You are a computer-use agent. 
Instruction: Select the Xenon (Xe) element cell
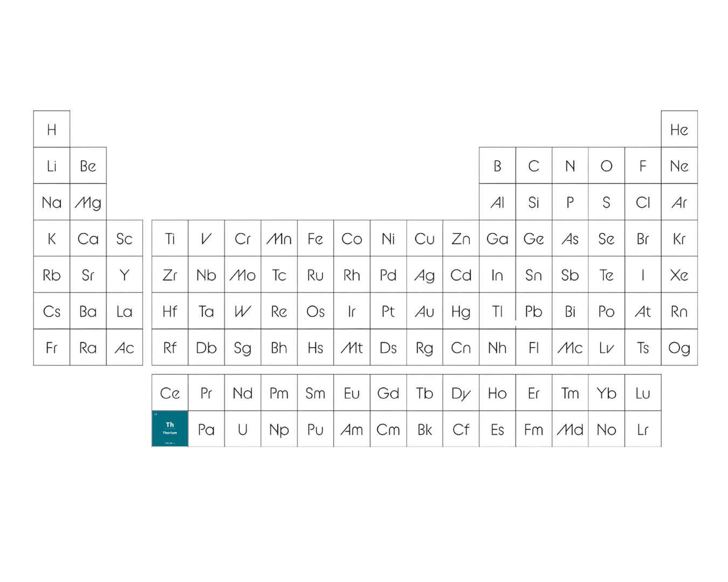pyautogui.click(x=679, y=275)
